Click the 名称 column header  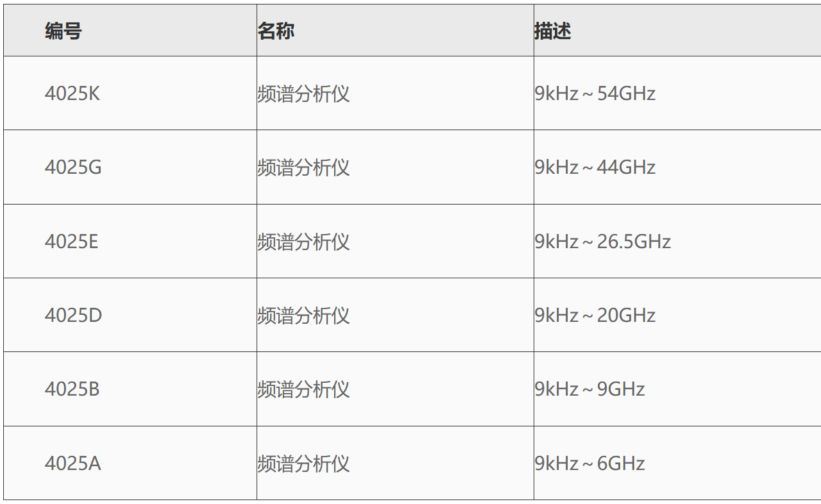[x=276, y=31]
